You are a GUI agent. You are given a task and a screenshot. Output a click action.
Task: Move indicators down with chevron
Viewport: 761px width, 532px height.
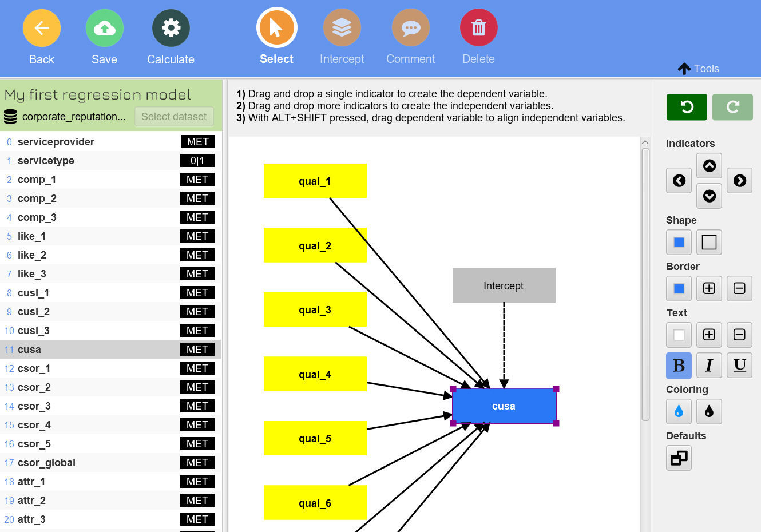pyautogui.click(x=709, y=196)
